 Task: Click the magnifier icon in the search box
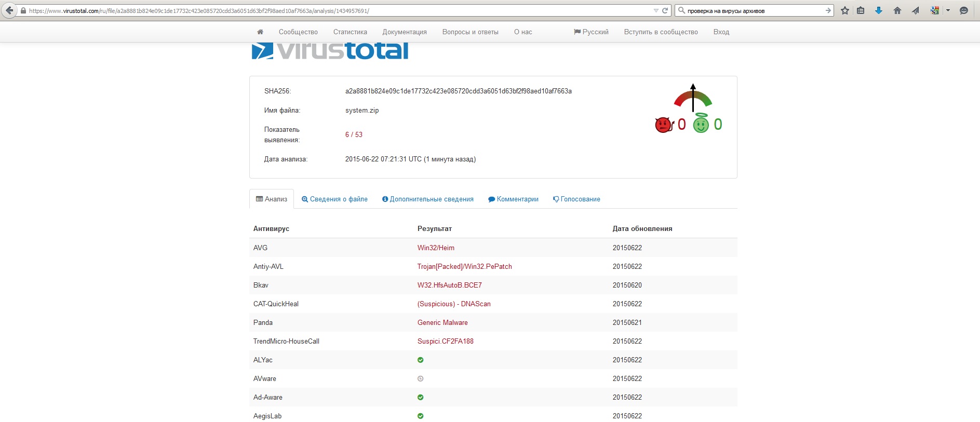coord(681,10)
